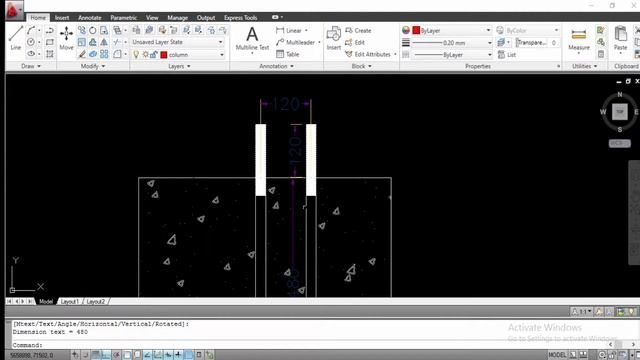Click the Insert block icon
The width and height of the screenshot is (640, 360).
[x=333, y=38]
